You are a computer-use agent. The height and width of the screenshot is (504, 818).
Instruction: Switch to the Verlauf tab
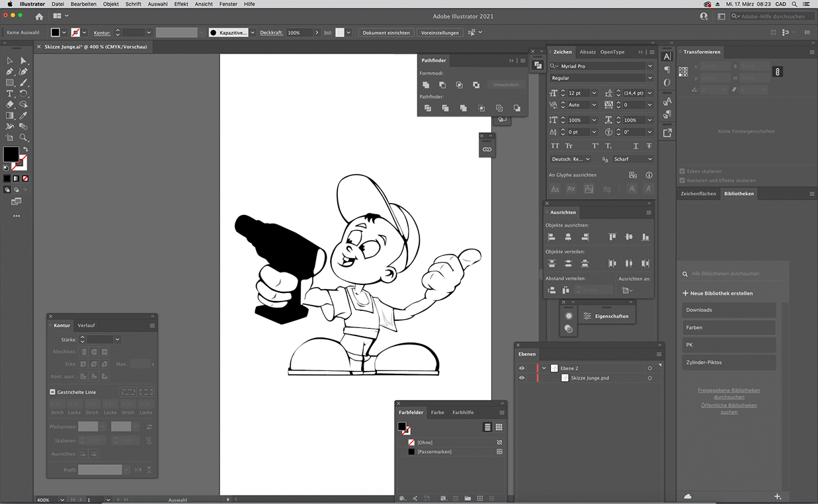tap(86, 325)
